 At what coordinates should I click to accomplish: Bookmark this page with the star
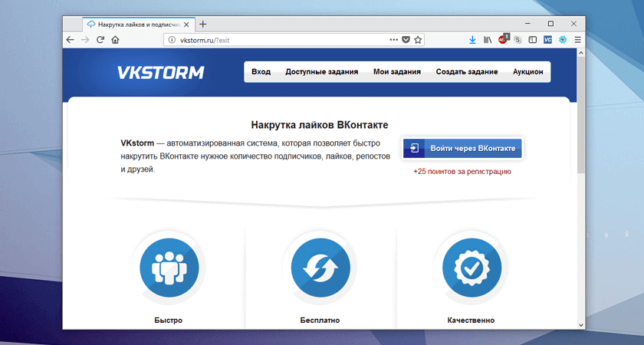(x=418, y=40)
